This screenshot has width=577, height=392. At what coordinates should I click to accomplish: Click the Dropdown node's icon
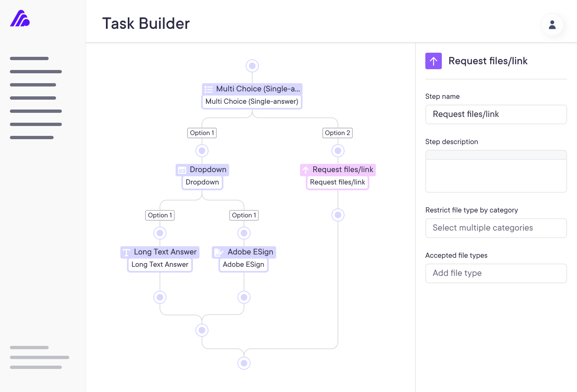click(182, 170)
